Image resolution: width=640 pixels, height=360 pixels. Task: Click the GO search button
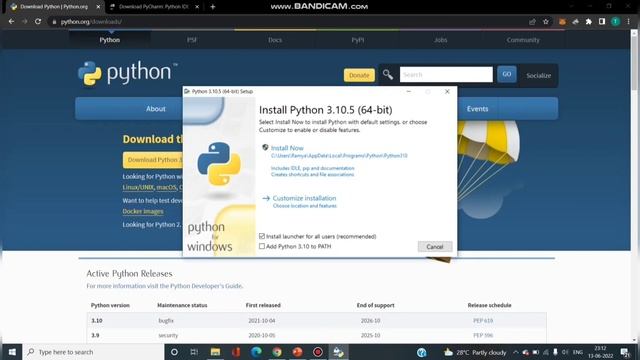[x=507, y=74]
